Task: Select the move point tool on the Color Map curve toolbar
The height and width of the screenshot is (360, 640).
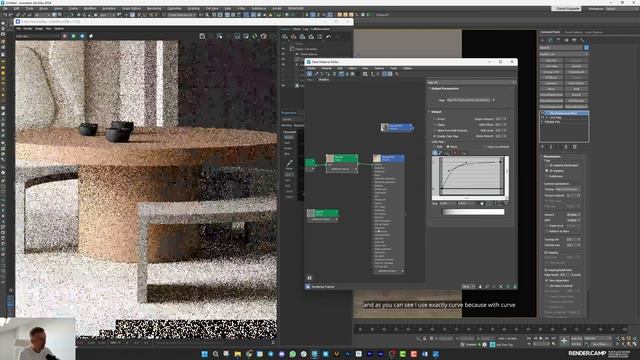Action: (435, 153)
